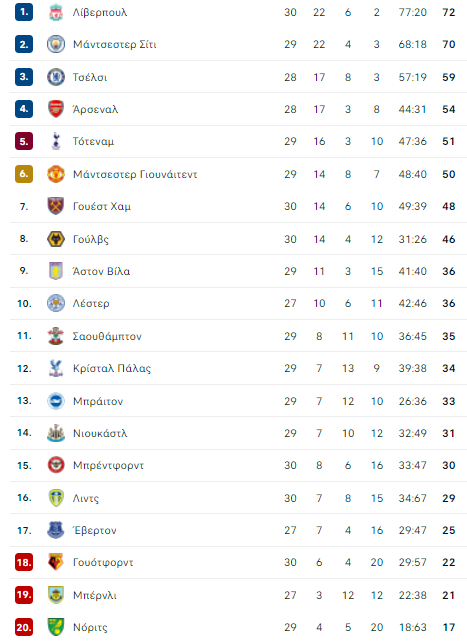The height and width of the screenshot is (641, 467).
Task: Click the blue position 1 badge
Action: pyautogui.click(x=24, y=12)
